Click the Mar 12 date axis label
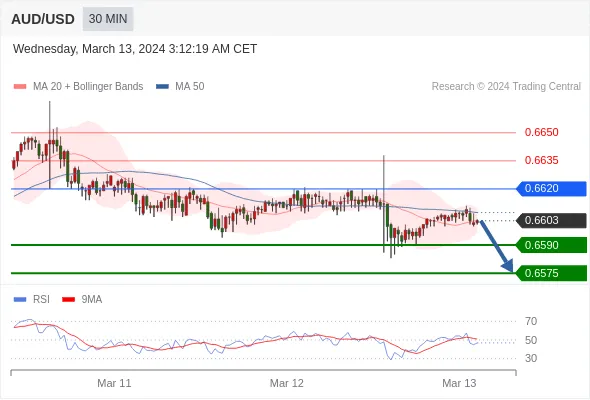 [x=287, y=383]
